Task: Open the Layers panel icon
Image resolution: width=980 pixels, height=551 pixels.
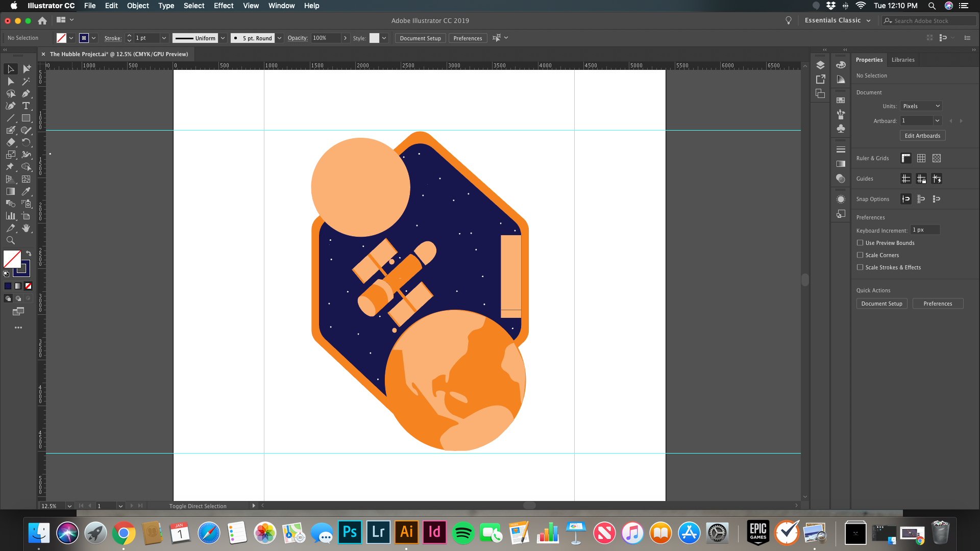Action: click(x=820, y=65)
